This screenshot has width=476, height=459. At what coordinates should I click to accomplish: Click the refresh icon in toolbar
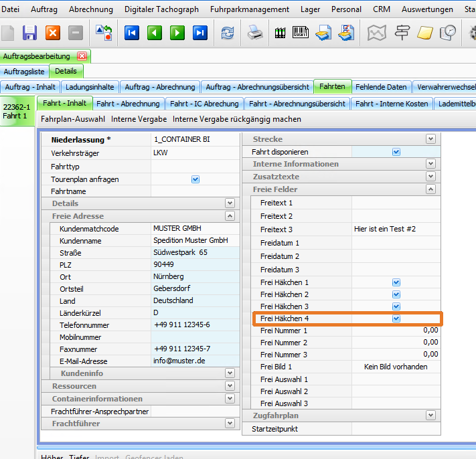coord(228,33)
